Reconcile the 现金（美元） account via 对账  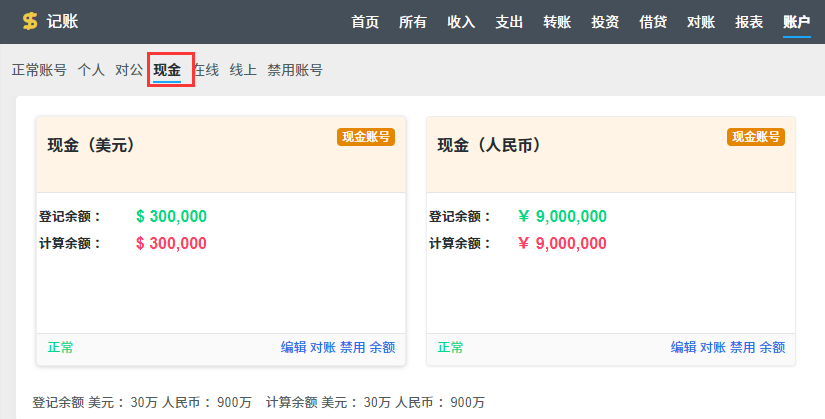point(323,347)
